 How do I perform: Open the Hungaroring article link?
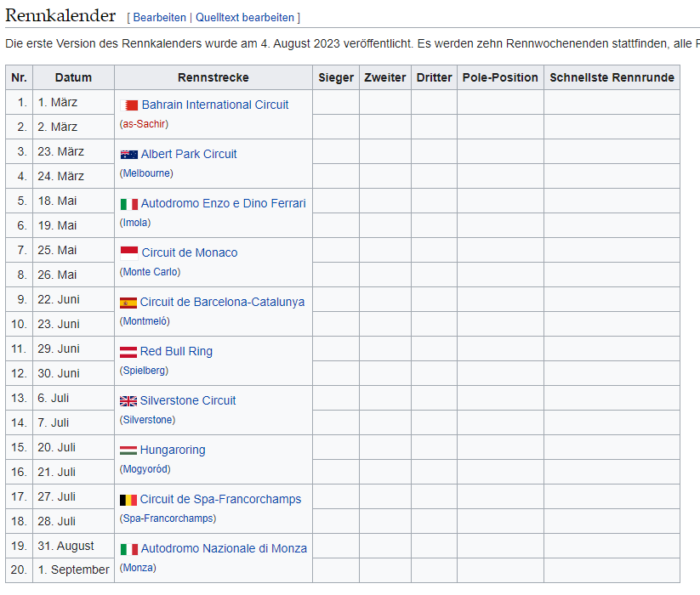[173, 450]
